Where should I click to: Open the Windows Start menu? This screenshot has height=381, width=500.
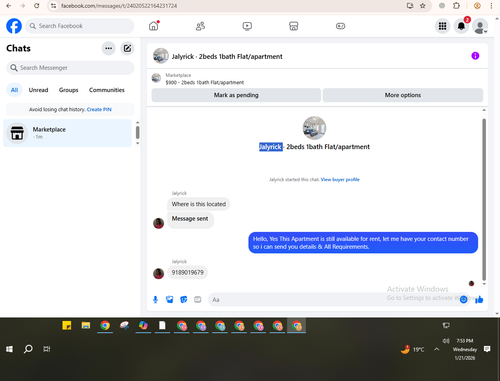(9, 349)
